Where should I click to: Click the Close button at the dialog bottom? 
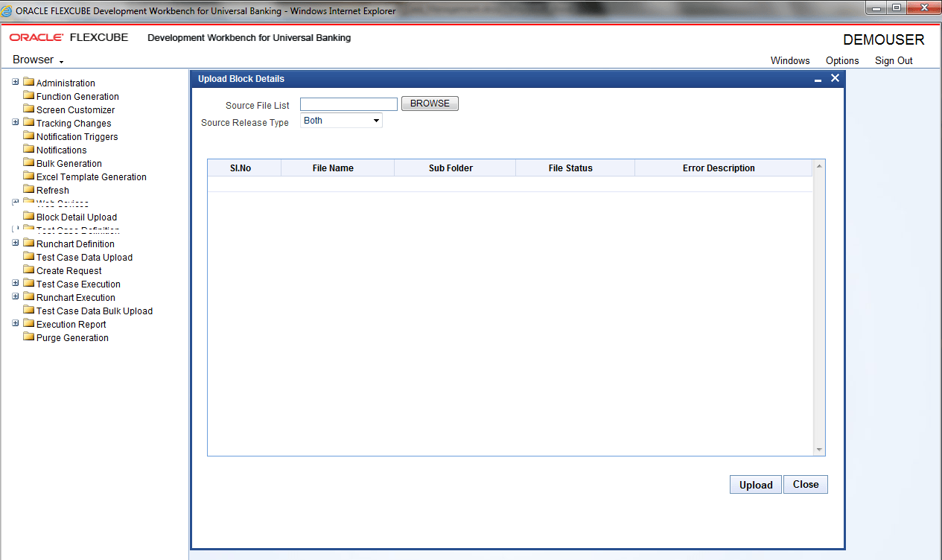[806, 484]
